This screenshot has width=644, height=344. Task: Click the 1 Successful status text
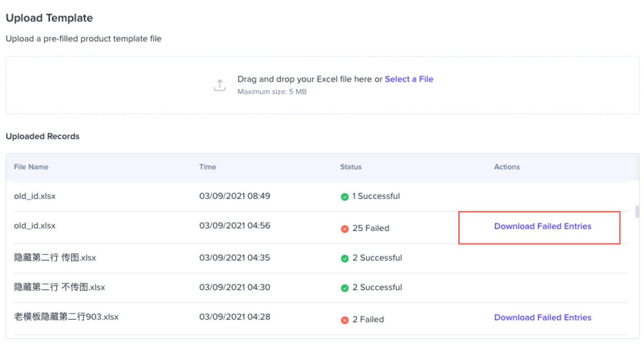tap(376, 196)
